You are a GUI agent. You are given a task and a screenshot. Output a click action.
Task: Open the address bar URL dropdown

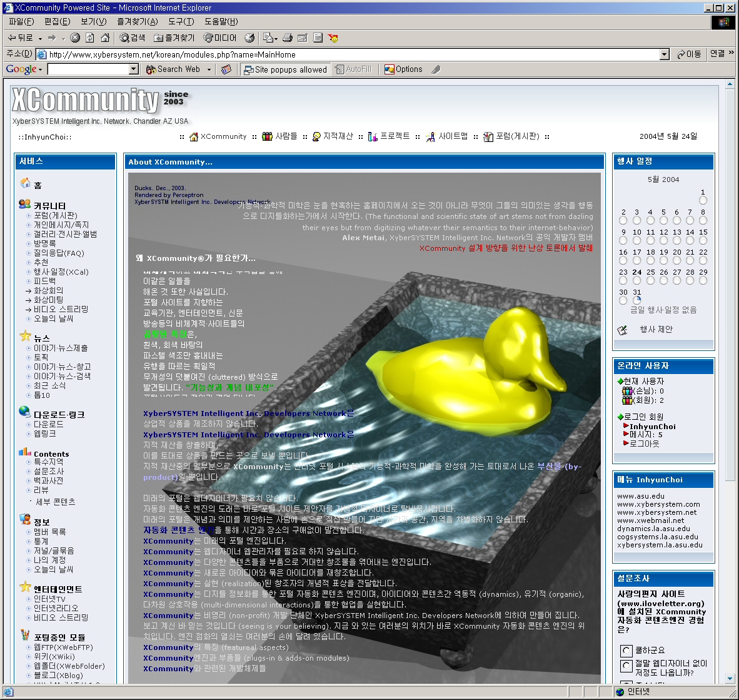pos(665,54)
